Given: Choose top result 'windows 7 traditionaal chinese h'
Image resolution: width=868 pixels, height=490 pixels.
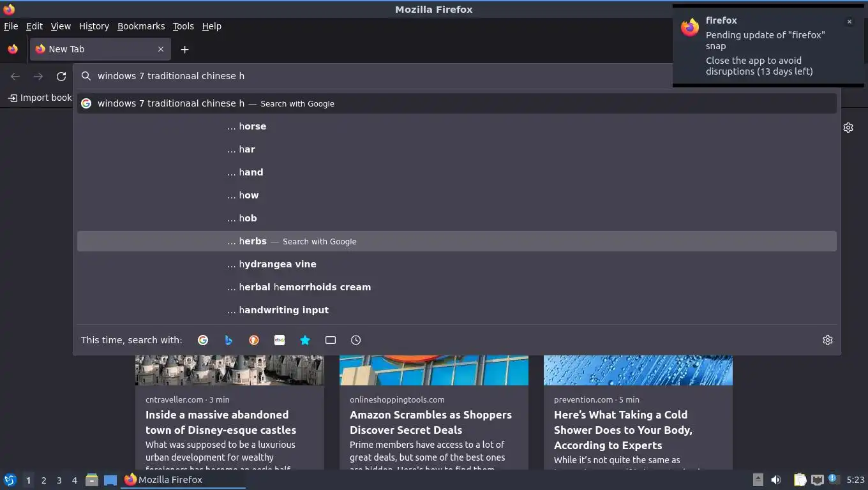Looking at the screenshot, I should click(457, 103).
